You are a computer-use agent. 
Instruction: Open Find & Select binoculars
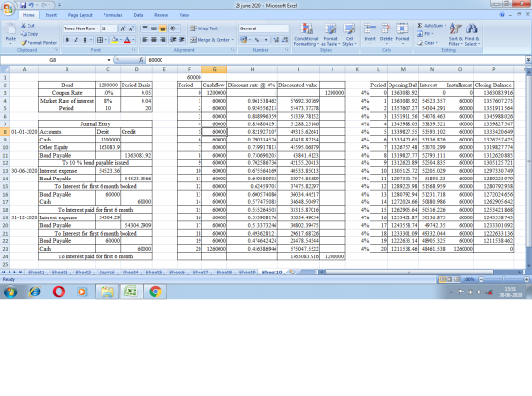[471, 34]
